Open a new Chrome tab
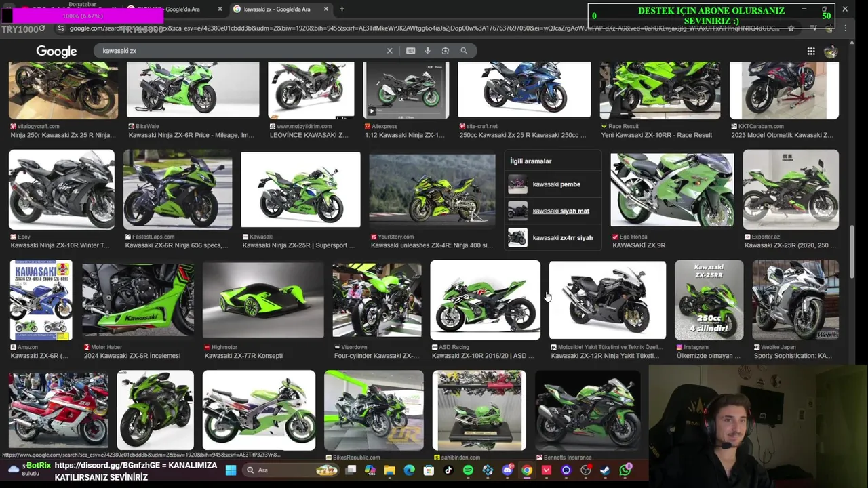This screenshot has height=488, width=868. coord(342,9)
